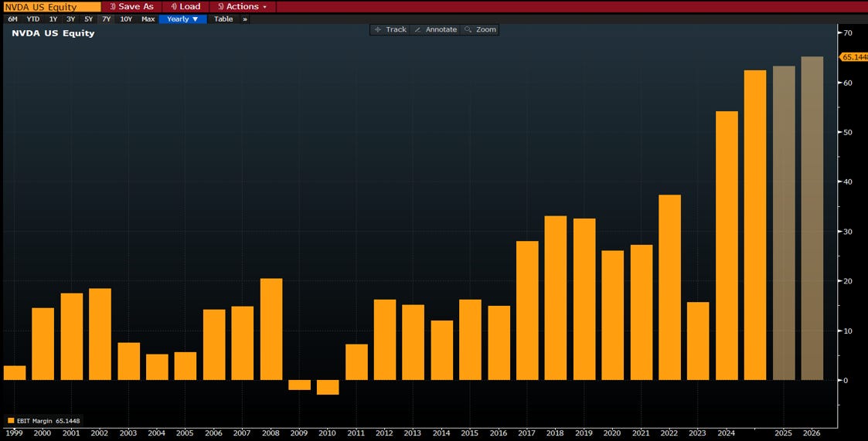Click the Load button
Viewport: 868px width, 441px height.
pos(186,7)
